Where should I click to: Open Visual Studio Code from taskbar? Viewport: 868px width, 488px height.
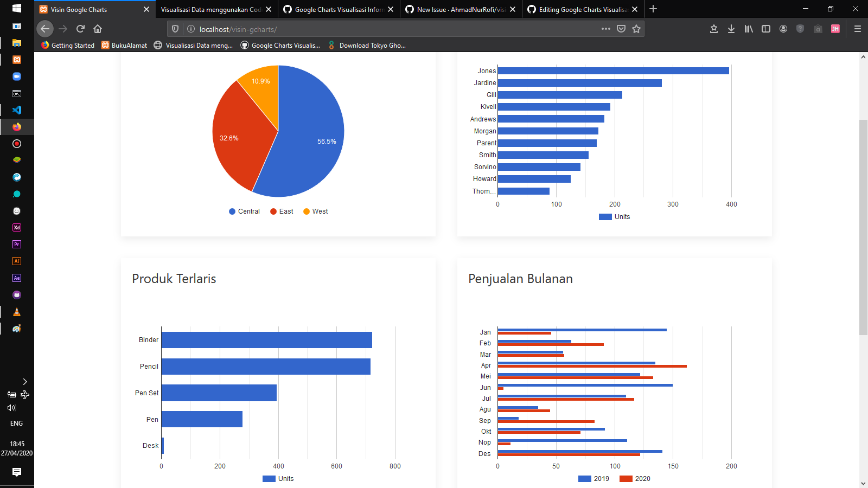coord(17,110)
